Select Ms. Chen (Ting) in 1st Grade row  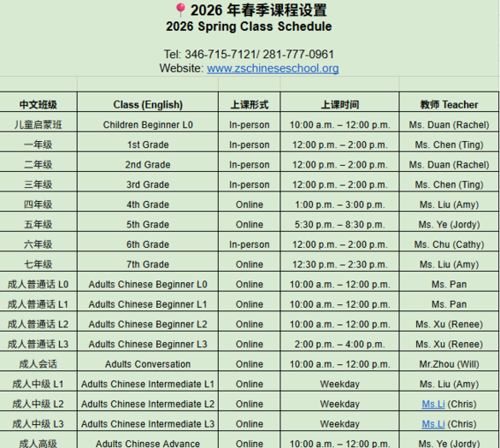[x=449, y=142]
